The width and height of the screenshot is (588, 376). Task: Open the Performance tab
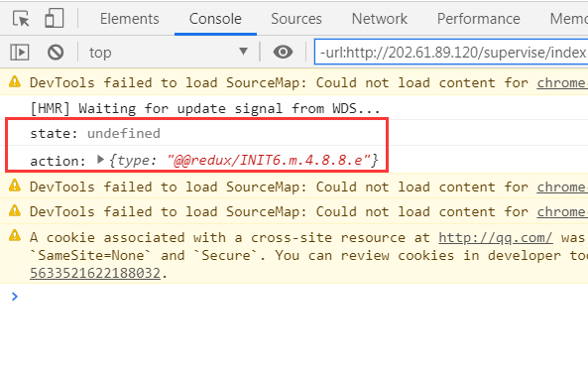(x=479, y=19)
